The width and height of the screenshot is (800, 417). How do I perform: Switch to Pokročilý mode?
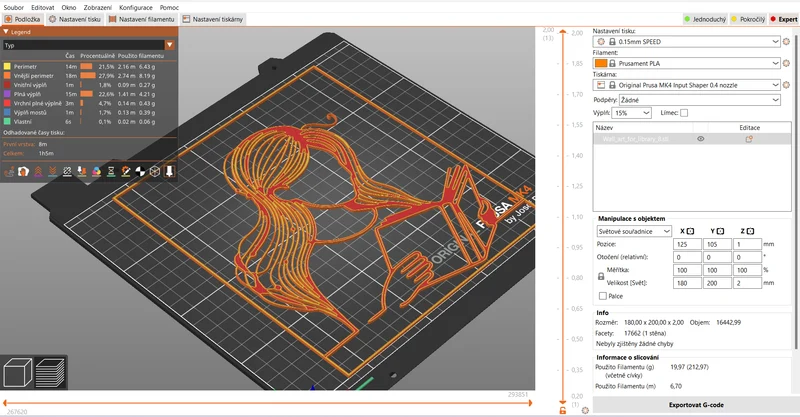click(x=748, y=19)
